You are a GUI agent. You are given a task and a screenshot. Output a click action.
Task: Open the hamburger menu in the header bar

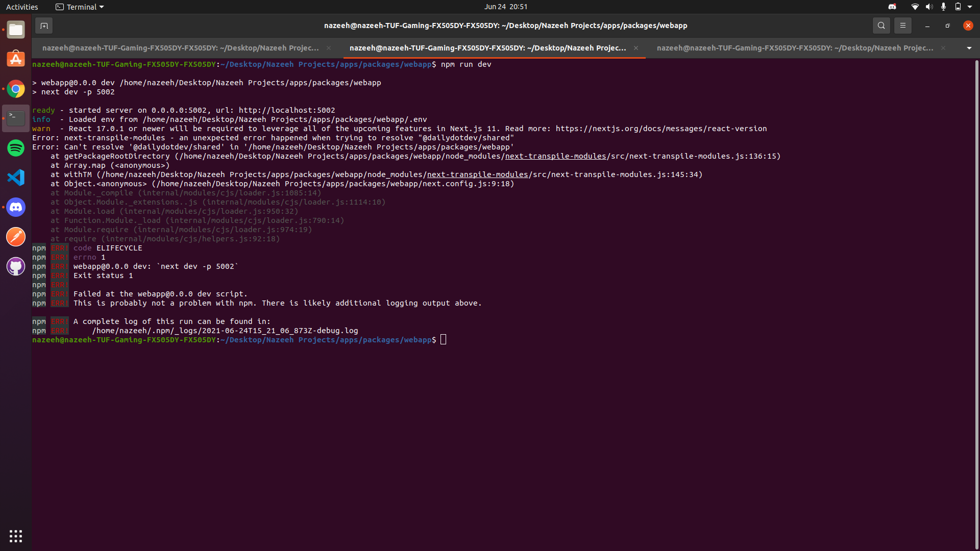point(902,26)
